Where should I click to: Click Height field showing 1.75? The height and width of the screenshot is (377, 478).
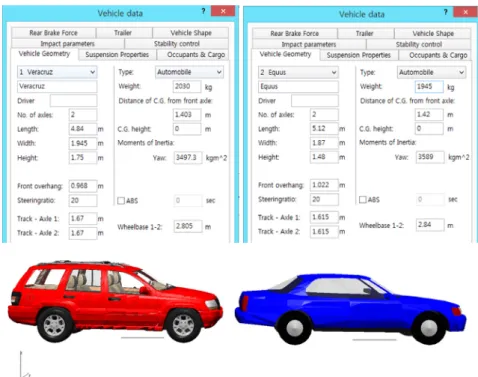(x=83, y=158)
